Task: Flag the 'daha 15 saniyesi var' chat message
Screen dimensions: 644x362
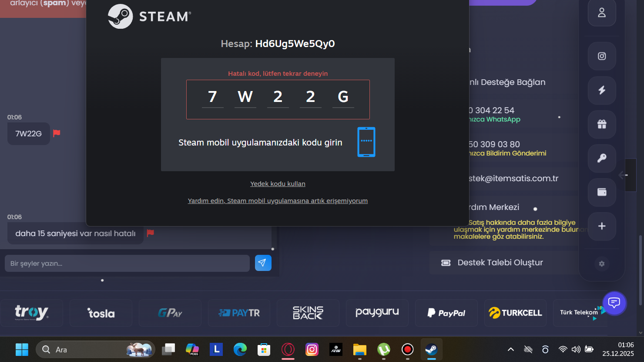Action: point(151,233)
